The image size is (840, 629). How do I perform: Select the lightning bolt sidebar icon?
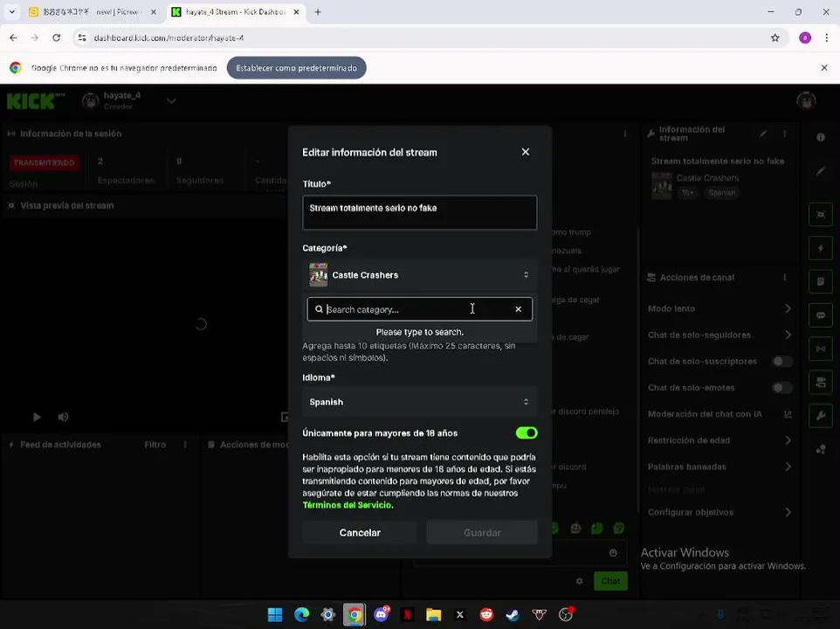click(820, 248)
